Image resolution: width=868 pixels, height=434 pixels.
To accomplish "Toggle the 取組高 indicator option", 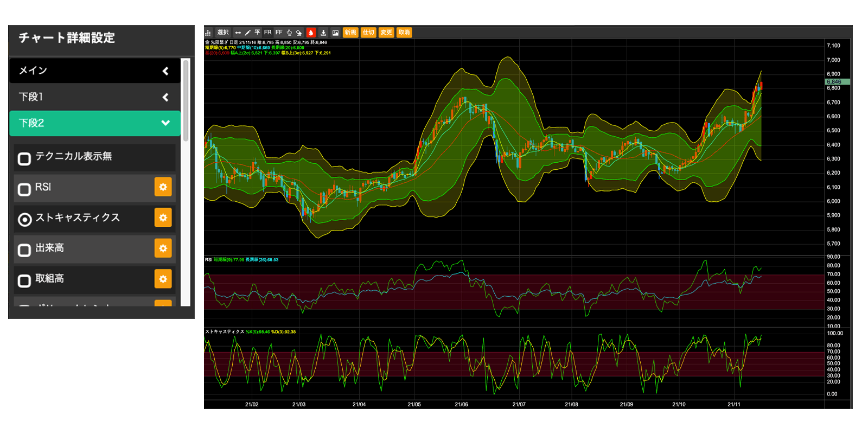I will [x=24, y=281].
